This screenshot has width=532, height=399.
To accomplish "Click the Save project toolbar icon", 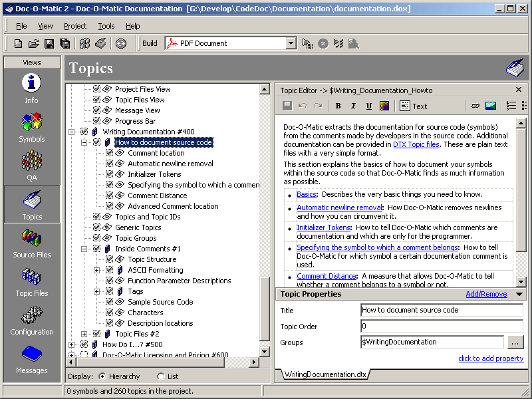I will (x=49, y=43).
